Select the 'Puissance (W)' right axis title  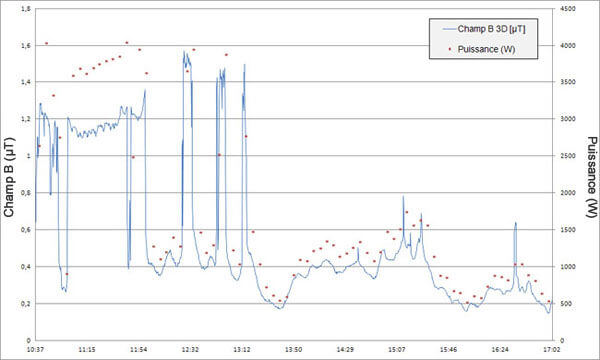(x=591, y=177)
